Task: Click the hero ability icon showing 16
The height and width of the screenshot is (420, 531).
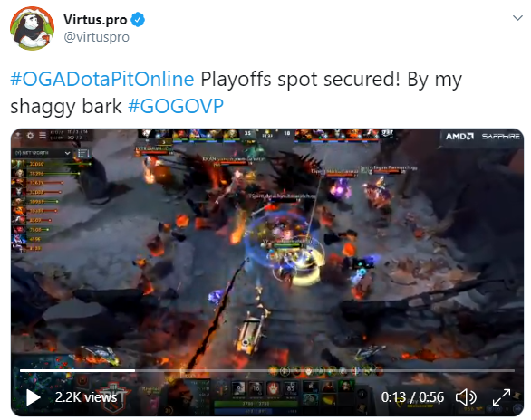Action: [x=256, y=388]
